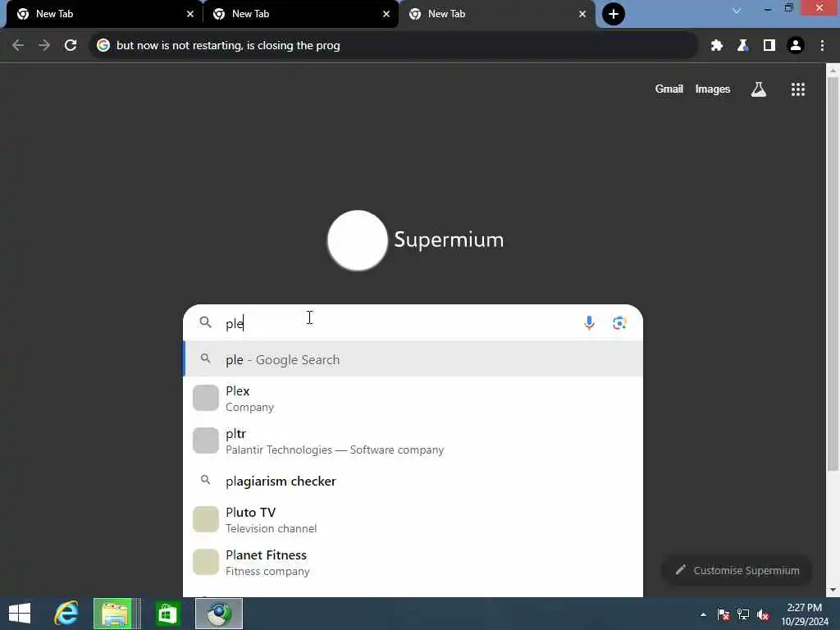Click the Customise Supermium button
This screenshot has height=630, width=840.
pyautogui.click(x=737, y=571)
